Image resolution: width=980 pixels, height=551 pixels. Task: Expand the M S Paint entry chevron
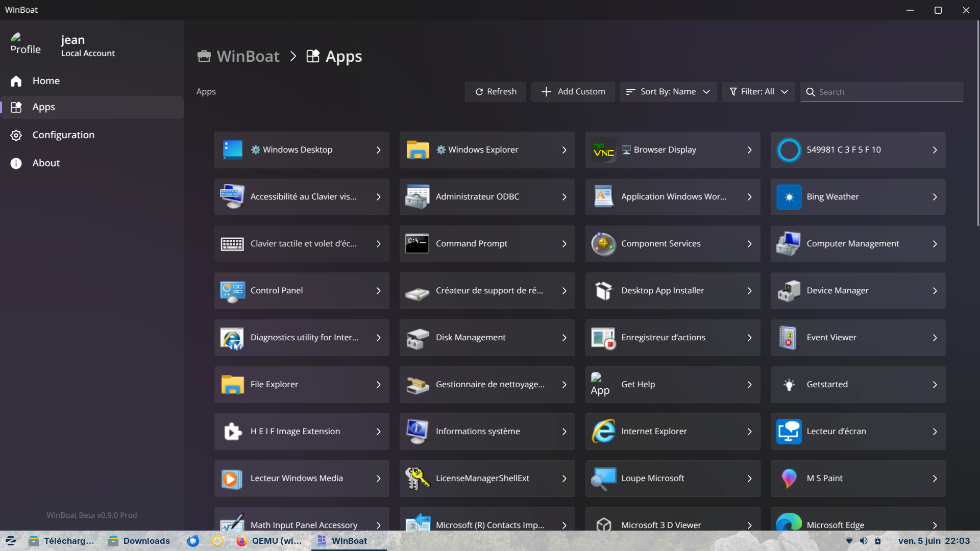(x=935, y=479)
